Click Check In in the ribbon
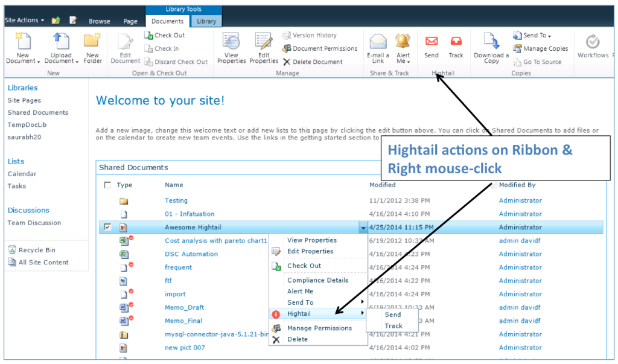Image resolution: width=618 pixels, height=364 pixels. (x=162, y=48)
